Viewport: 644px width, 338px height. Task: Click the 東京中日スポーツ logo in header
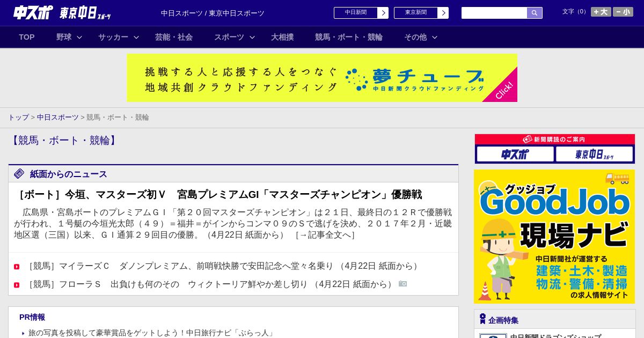tap(85, 13)
